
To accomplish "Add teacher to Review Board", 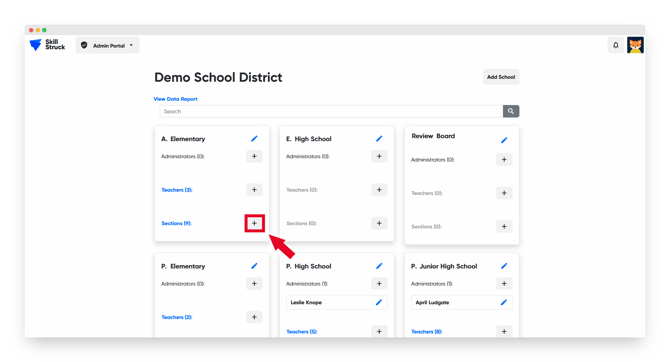I will pos(504,193).
